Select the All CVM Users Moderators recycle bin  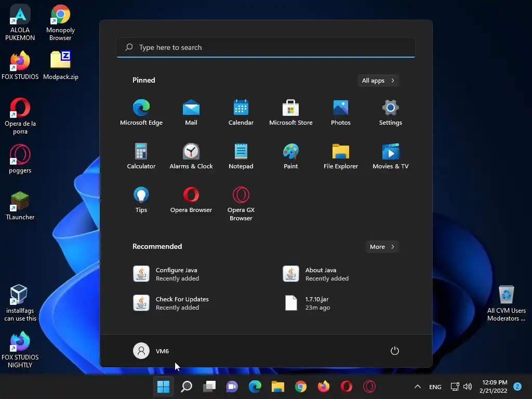pos(506,303)
